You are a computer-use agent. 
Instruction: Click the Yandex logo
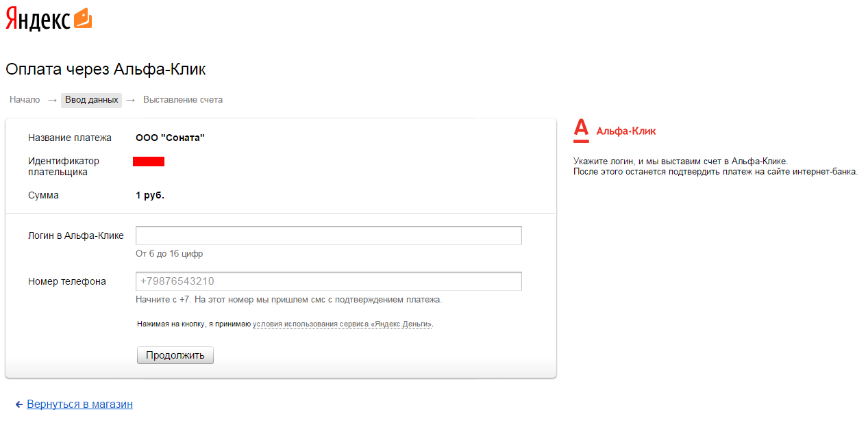tap(38, 19)
